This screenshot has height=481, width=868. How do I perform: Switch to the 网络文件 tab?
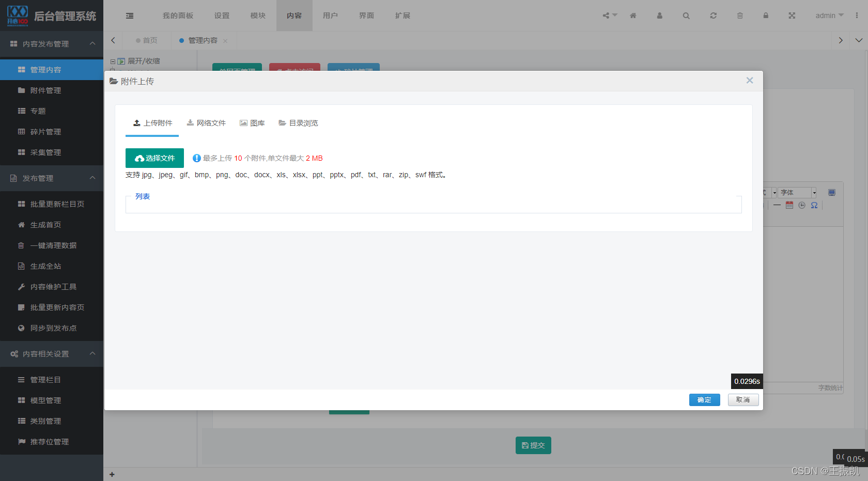[206, 123]
